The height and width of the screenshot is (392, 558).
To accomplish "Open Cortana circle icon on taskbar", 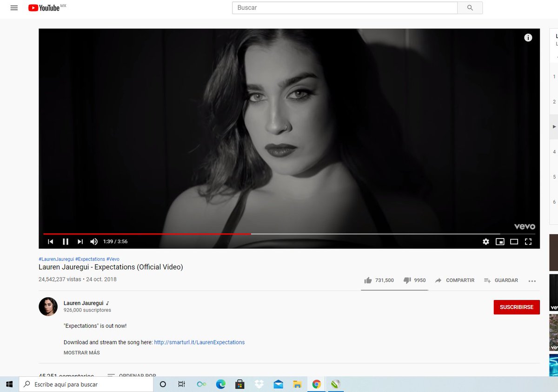I will pos(163,385).
